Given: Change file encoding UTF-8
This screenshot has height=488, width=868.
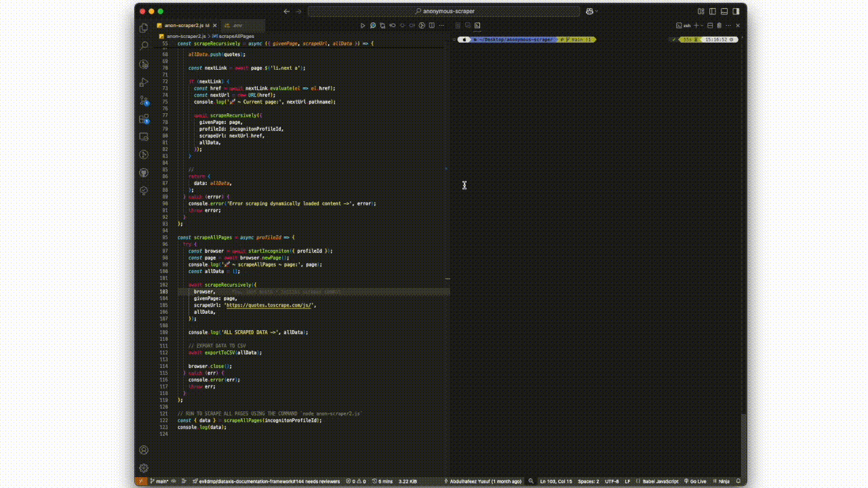Looking at the screenshot, I should click(612, 481).
